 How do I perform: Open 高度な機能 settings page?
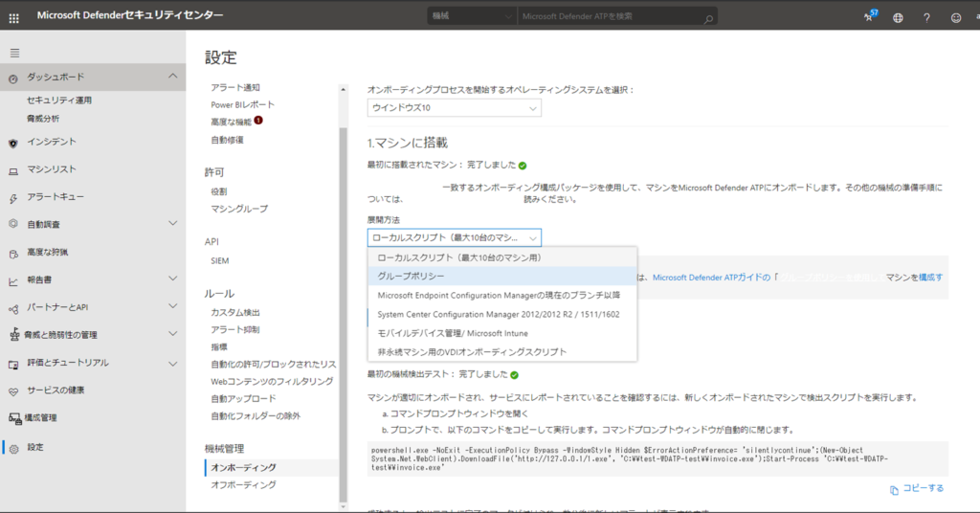tap(231, 122)
